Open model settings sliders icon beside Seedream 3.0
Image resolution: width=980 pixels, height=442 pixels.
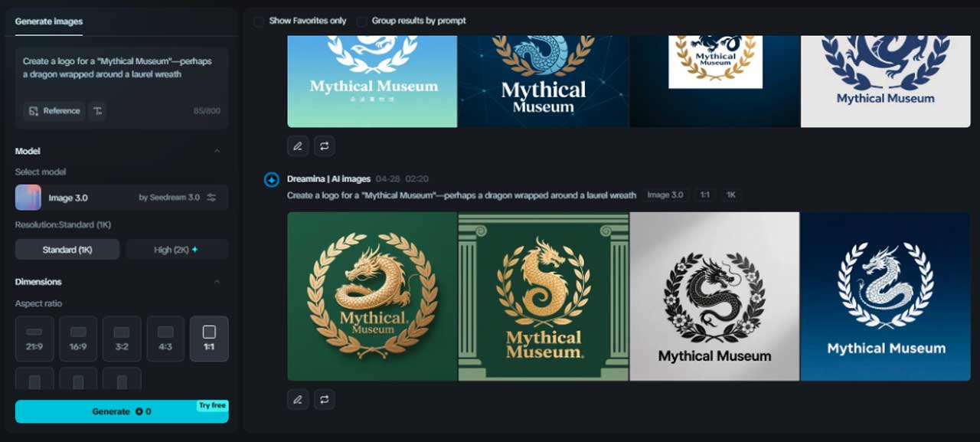(212, 198)
